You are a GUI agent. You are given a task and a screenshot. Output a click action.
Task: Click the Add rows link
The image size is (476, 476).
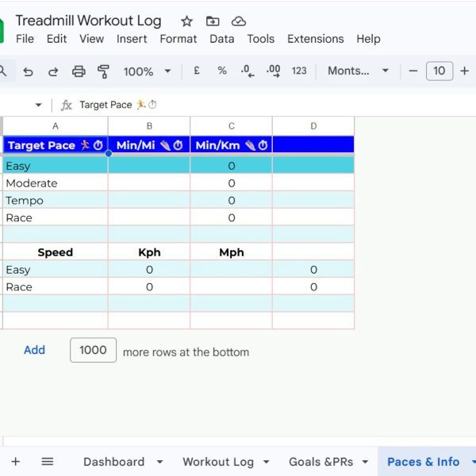[34, 350]
